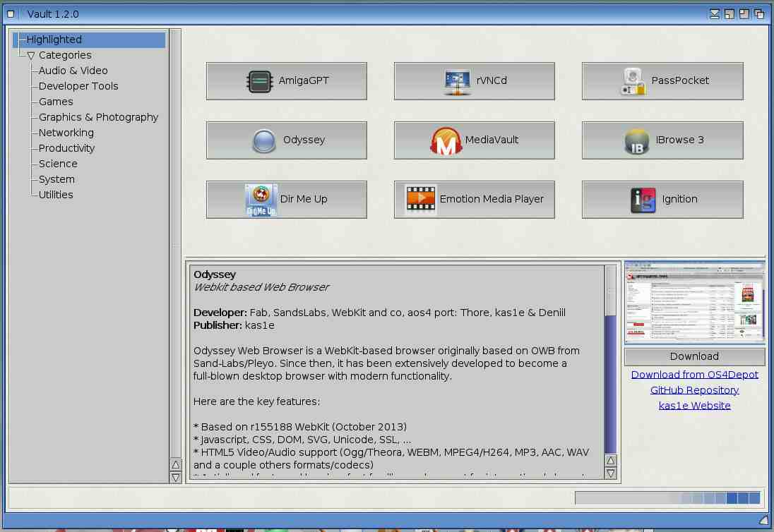Screen dimensions: 774x532
Task: Select Highlighted in the sidebar
Action: click(54, 40)
